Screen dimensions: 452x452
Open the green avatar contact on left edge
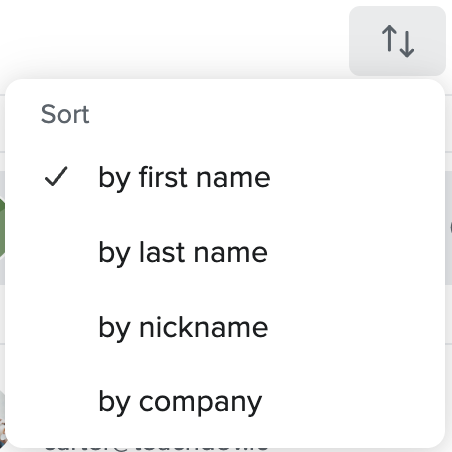(2, 228)
